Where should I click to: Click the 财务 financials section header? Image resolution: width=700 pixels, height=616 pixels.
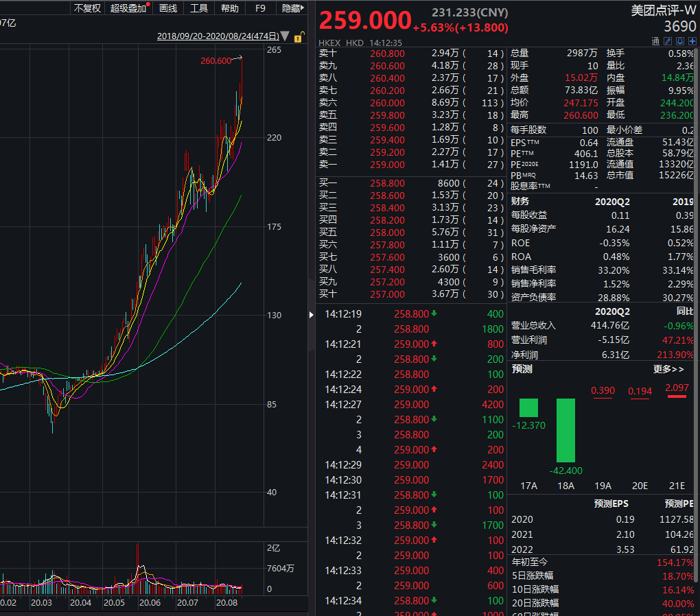(x=520, y=201)
